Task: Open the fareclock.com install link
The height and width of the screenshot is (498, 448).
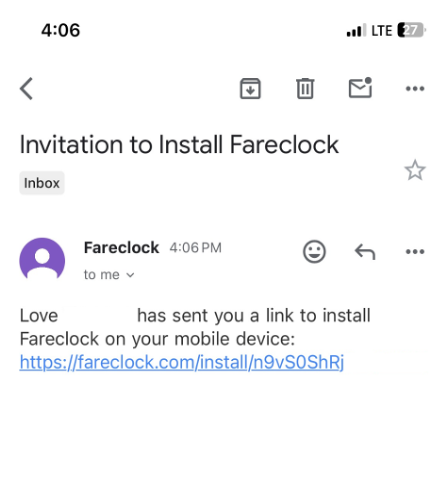Action: (182, 362)
